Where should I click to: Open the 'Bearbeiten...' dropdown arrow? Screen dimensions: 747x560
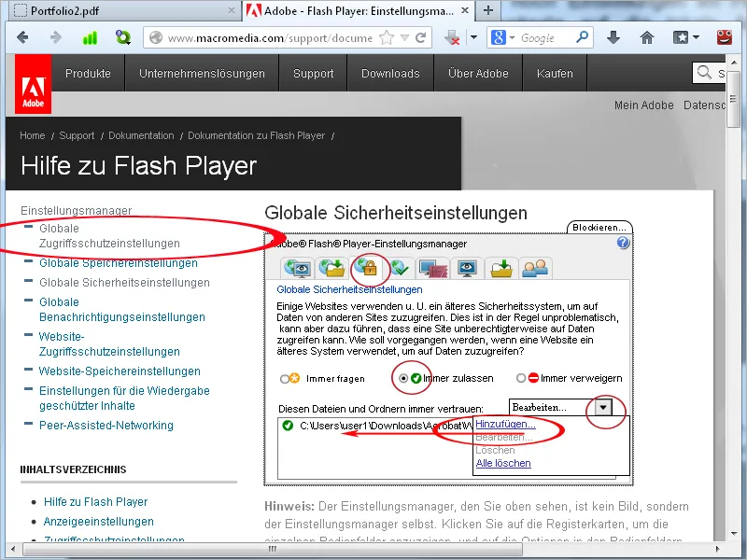pyautogui.click(x=603, y=408)
